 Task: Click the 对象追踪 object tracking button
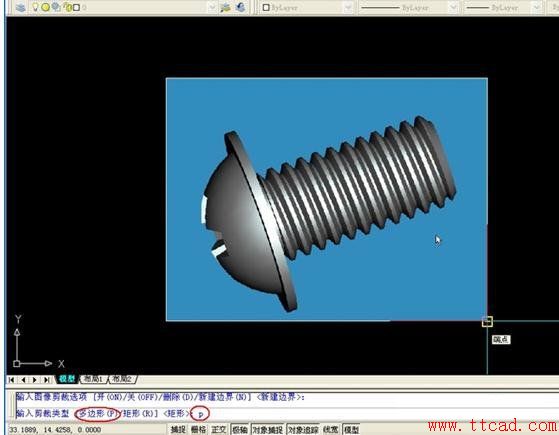(303, 430)
